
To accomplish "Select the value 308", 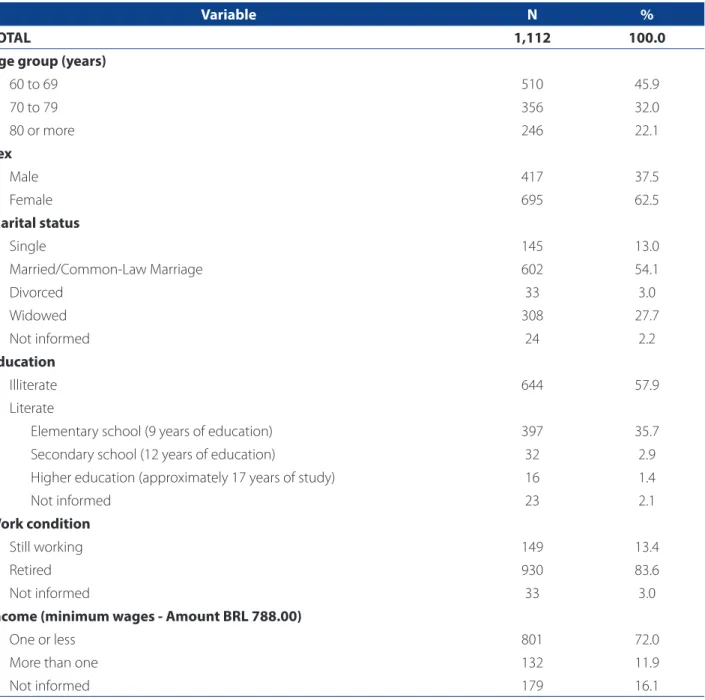I will [532, 315].
